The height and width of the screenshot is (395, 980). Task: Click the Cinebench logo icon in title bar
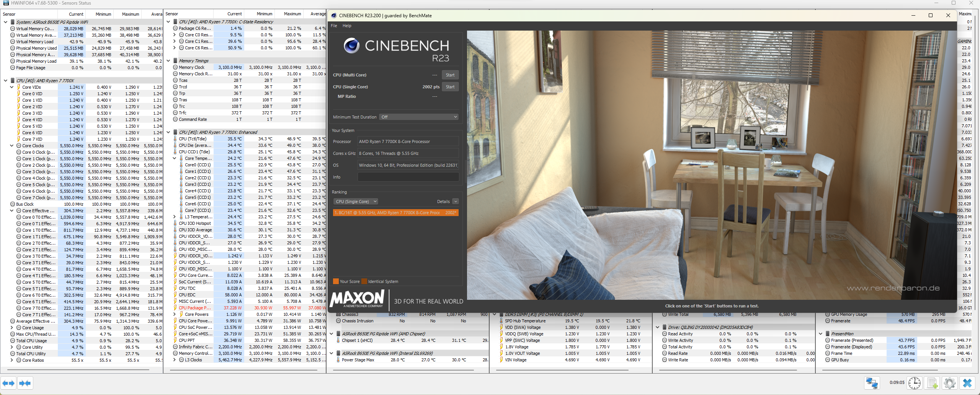334,16
